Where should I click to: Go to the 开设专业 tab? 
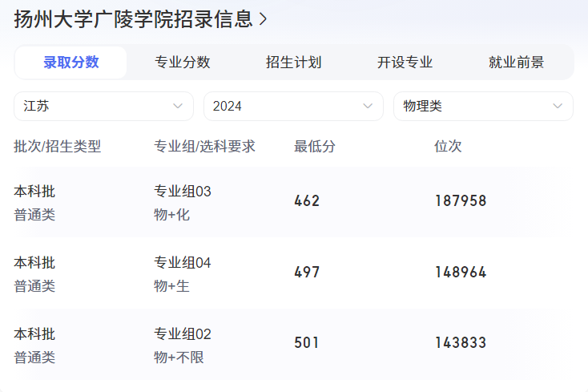pyautogui.click(x=405, y=63)
